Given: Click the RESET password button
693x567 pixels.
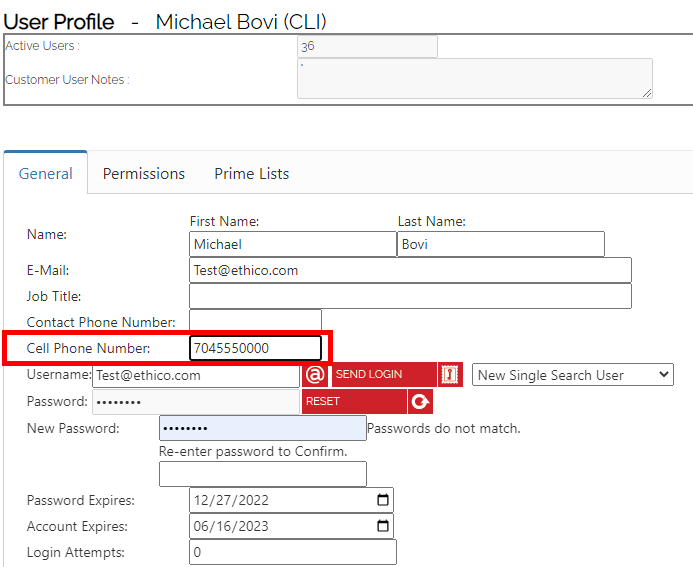Looking at the screenshot, I should [354, 401].
